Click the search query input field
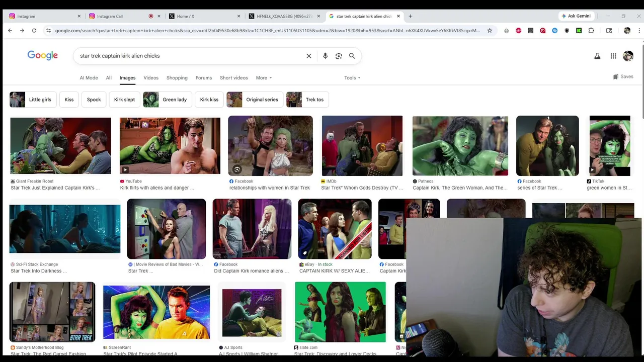Screen dimensions: 644x362 191,56
